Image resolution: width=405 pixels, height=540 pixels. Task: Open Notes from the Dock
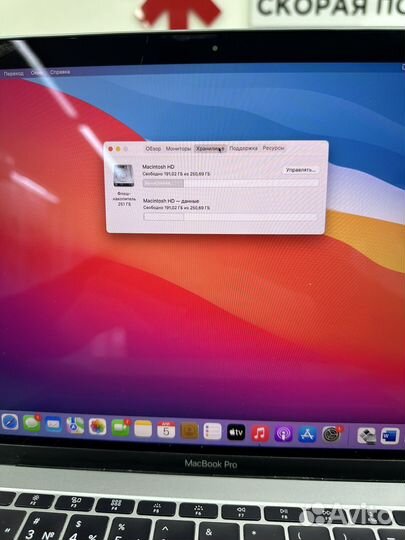(143, 429)
